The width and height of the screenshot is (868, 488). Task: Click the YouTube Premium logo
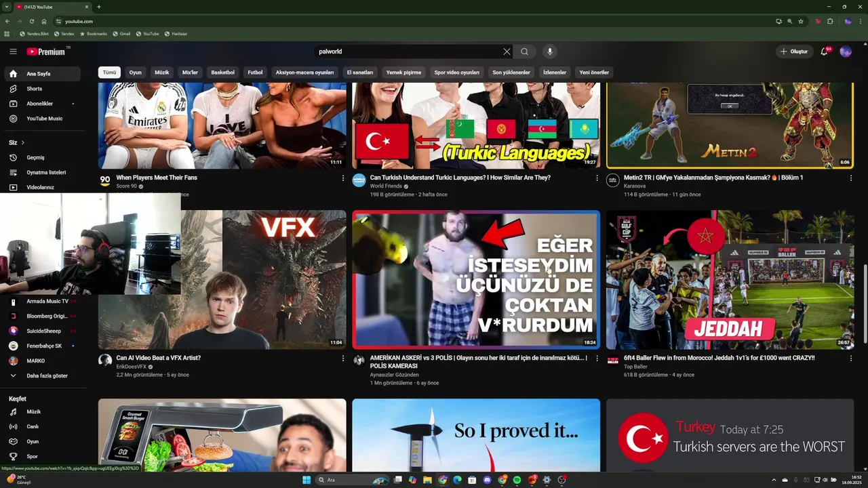tap(47, 52)
